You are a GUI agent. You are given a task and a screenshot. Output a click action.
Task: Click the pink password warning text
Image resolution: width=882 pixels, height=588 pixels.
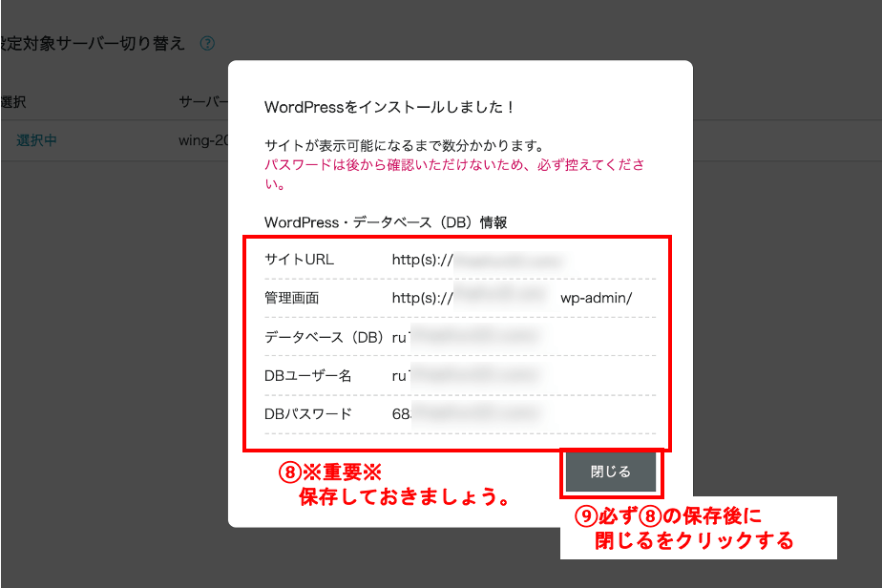pos(454,174)
